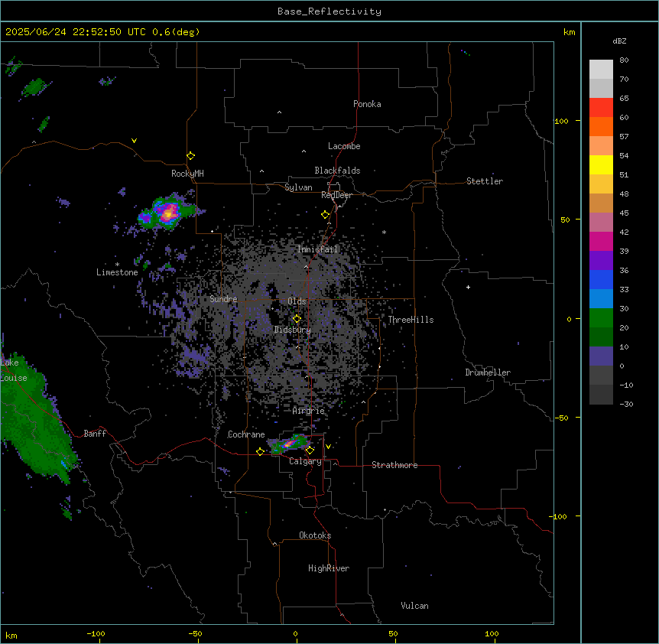Click the RedDeer city label

[x=336, y=195]
